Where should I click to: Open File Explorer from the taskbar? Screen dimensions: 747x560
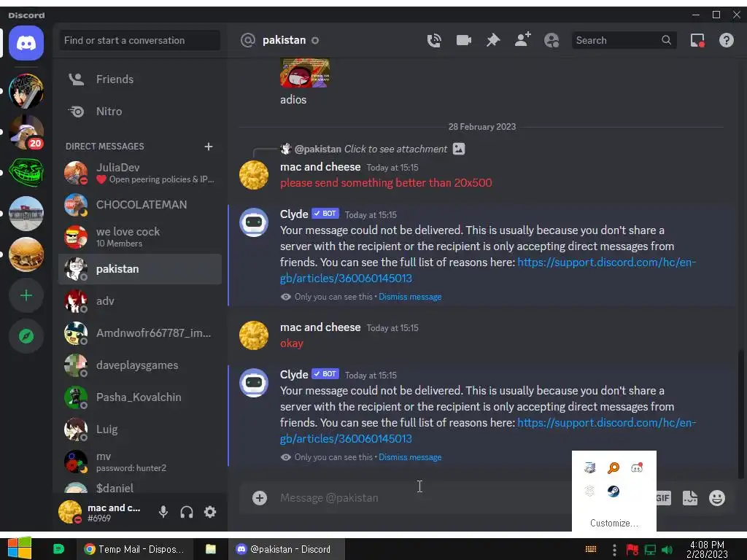tap(211, 549)
